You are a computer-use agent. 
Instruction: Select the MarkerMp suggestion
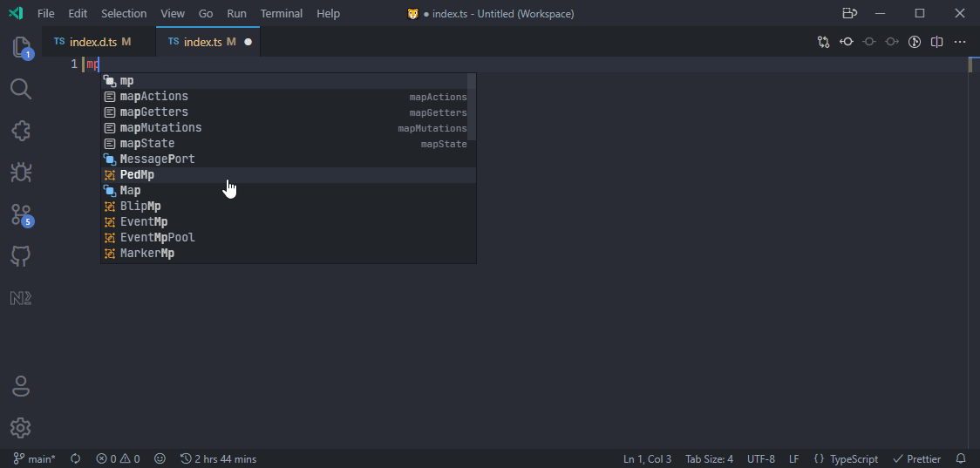[288, 253]
